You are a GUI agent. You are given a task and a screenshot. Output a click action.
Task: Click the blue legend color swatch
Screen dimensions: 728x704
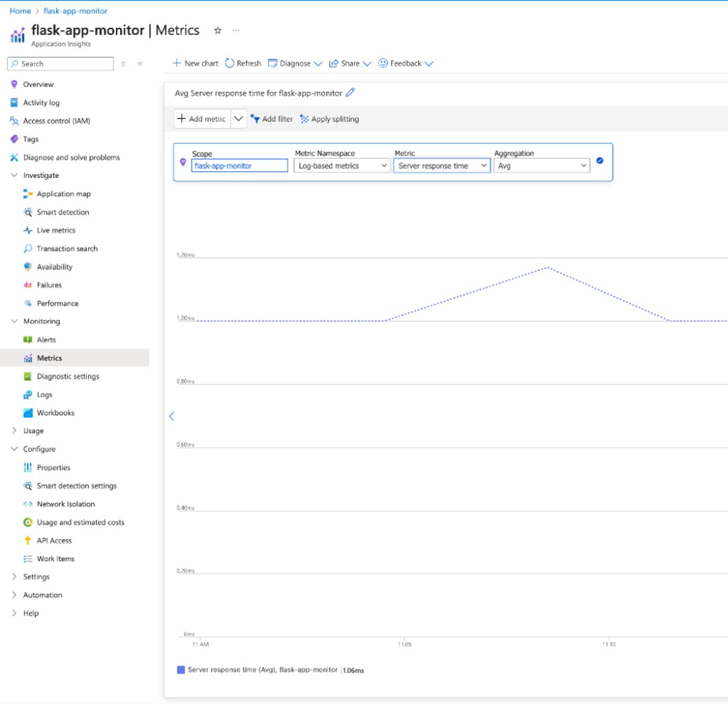[180, 669]
